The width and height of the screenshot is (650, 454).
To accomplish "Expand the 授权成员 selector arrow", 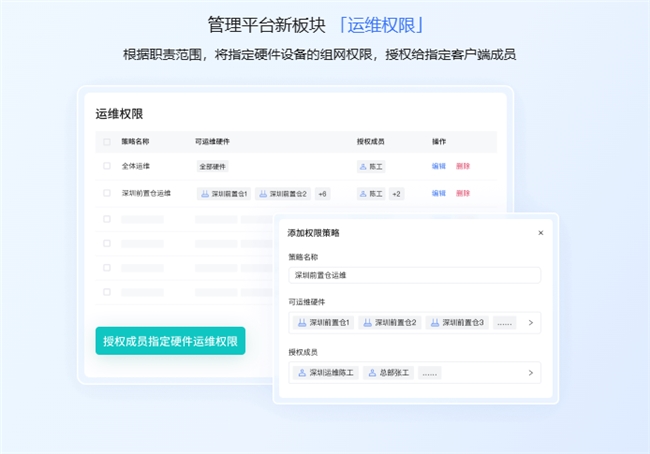I will [530, 373].
